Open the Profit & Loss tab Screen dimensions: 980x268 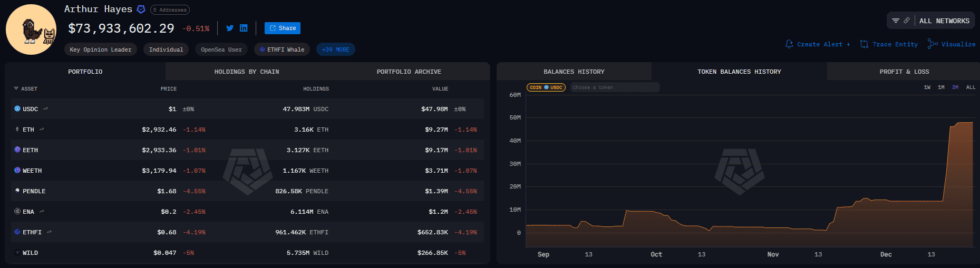(x=904, y=72)
